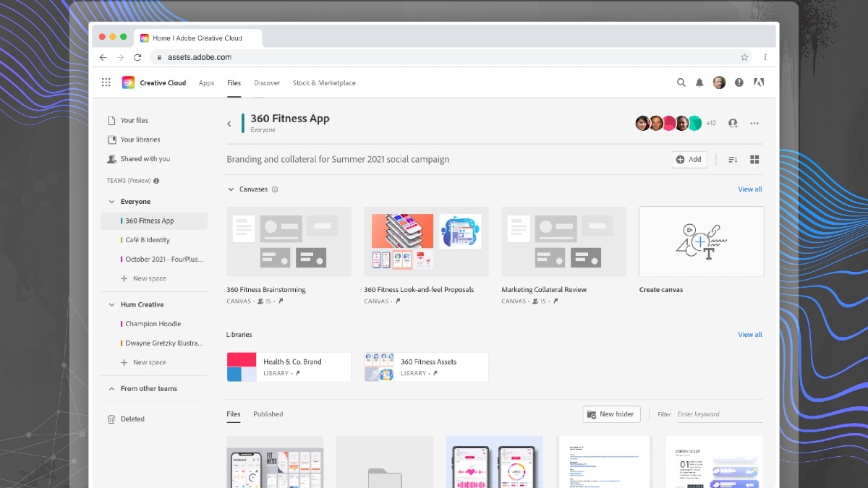This screenshot has width=868, height=488.
Task: Click View all for Libraries
Action: 749,335
